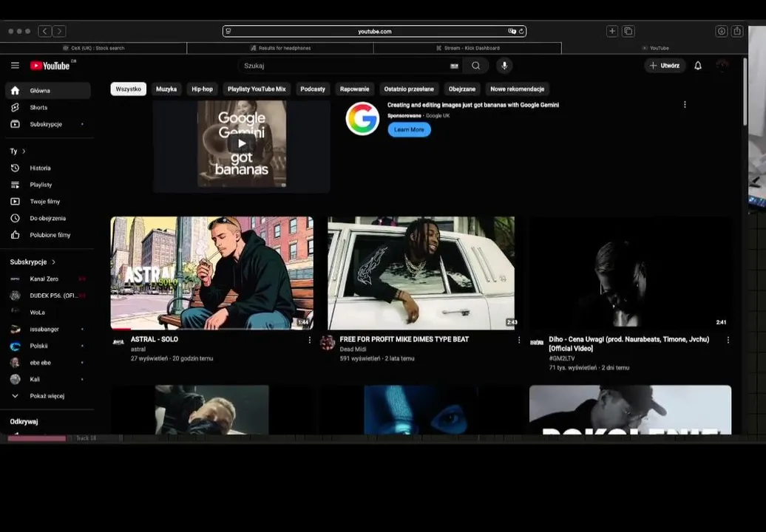
Task: Open the #GM2LTV channel name link
Action: 562,358
